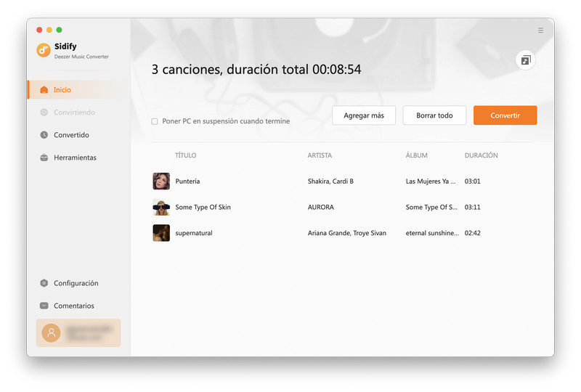Click the duration 03:01
This screenshot has height=392, width=581.
click(x=473, y=181)
